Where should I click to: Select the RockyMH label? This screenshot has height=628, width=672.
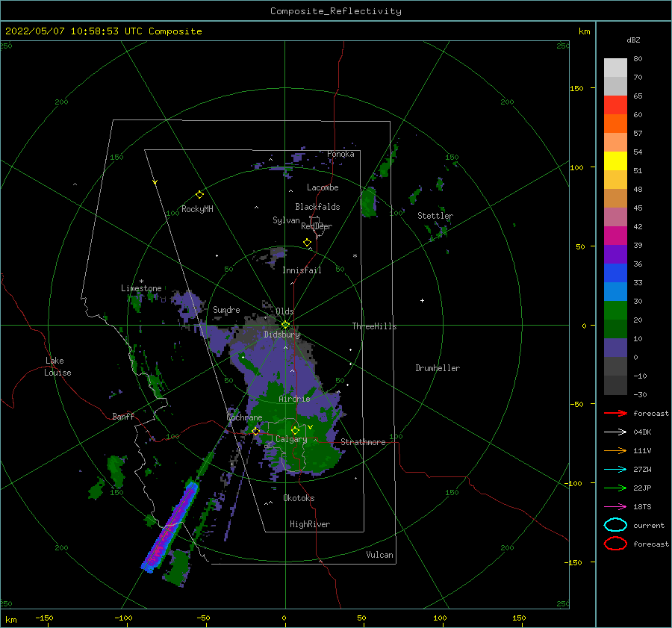pos(197,209)
